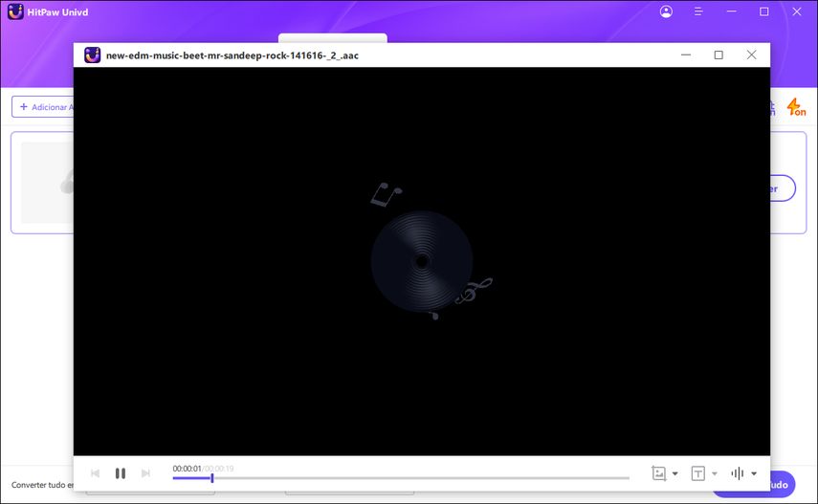
Task: Click the playback progress bar handle
Action: [211, 478]
